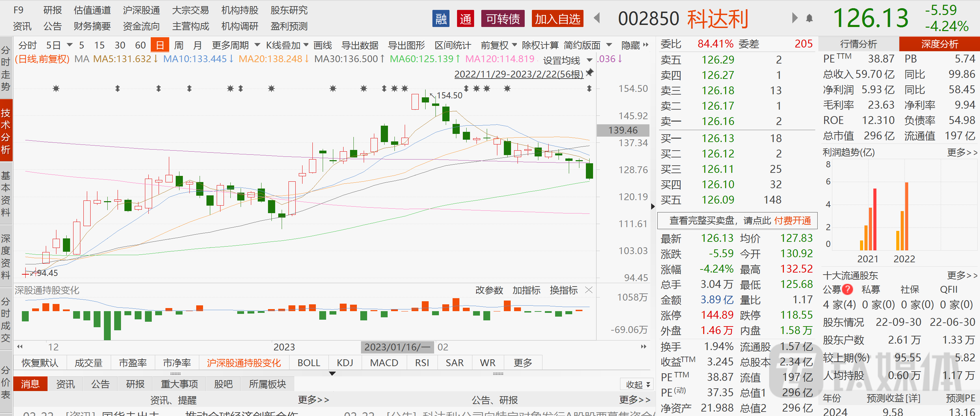Close the 深股通持股变化 indicator panel
This screenshot has width=980, height=416.
pyautogui.click(x=589, y=290)
